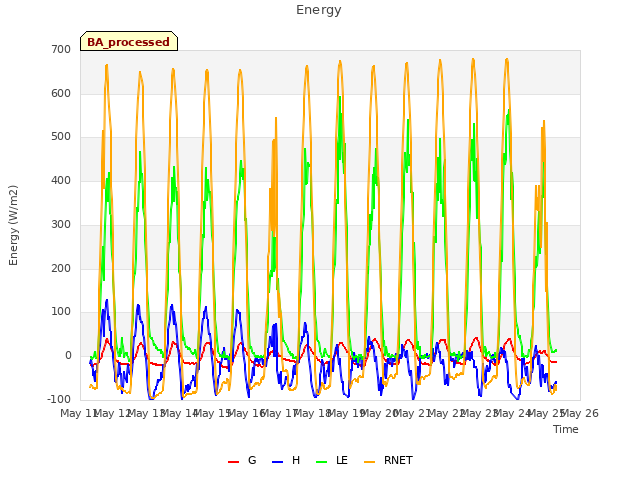Viewport: 640px width, 480px height.
Task: Click the 700 y-axis tick value
Action: click(x=61, y=50)
